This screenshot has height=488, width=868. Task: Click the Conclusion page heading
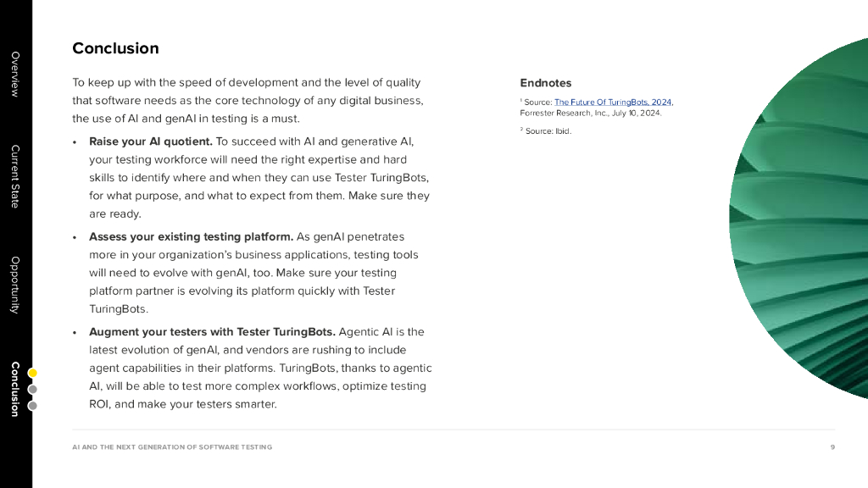pyautogui.click(x=115, y=48)
